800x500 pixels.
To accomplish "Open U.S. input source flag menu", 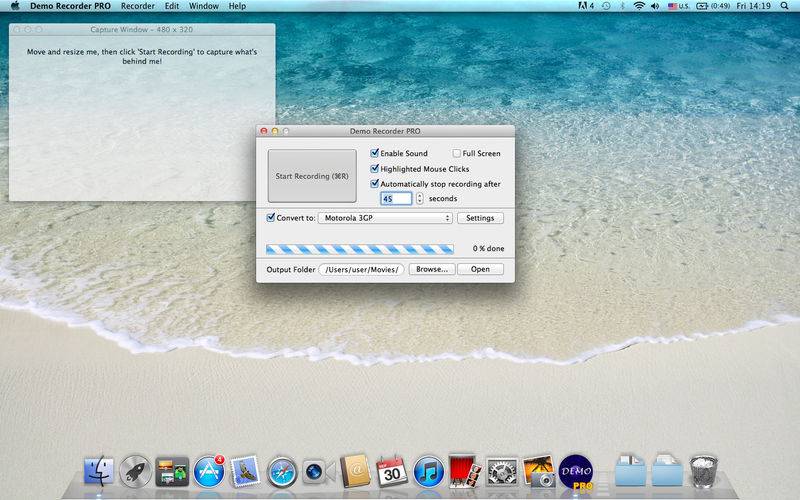I will point(679,6).
